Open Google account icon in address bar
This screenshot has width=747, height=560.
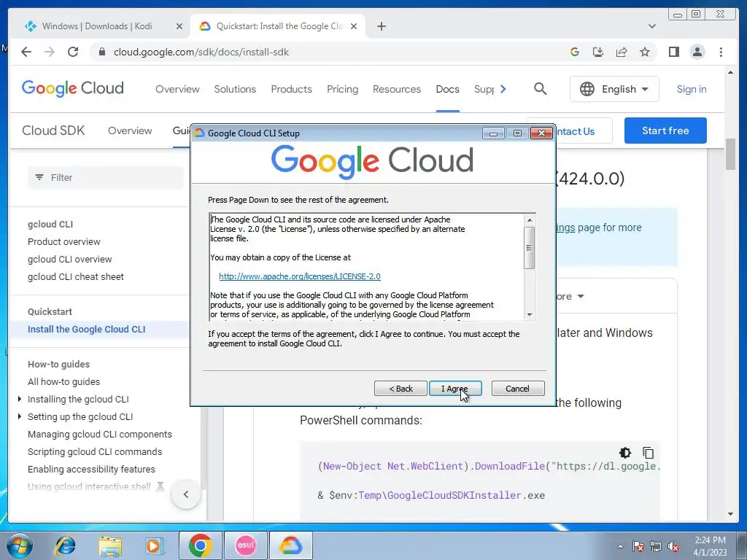pos(575,52)
